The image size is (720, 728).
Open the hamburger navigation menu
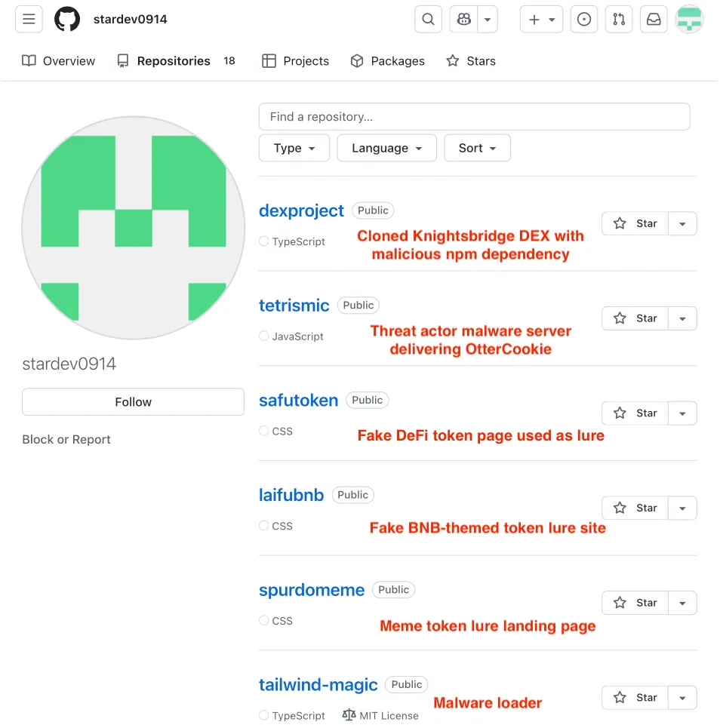click(29, 20)
